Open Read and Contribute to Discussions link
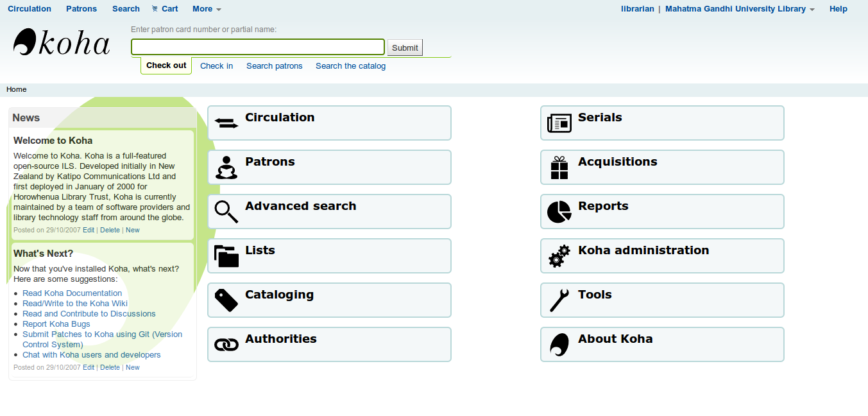The height and width of the screenshot is (416, 868). pyautogui.click(x=89, y=314)
